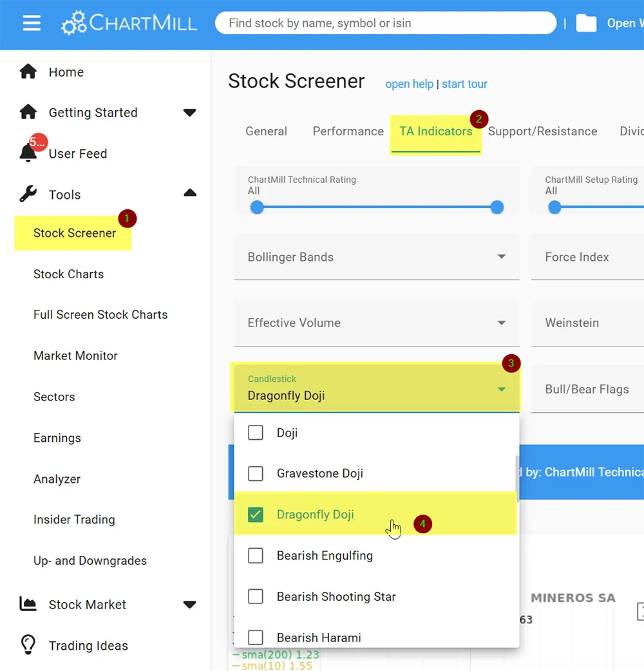This screenshot has height=671, width=644.
Task: Expand the Stock Market section
Action: point(189,604)
